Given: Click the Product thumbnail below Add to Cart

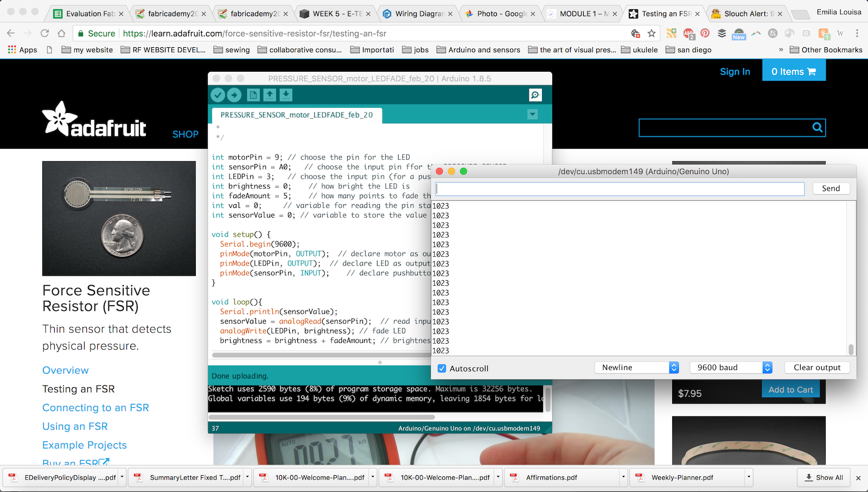Looking at the screenshot, I should [x=749, y=440].
